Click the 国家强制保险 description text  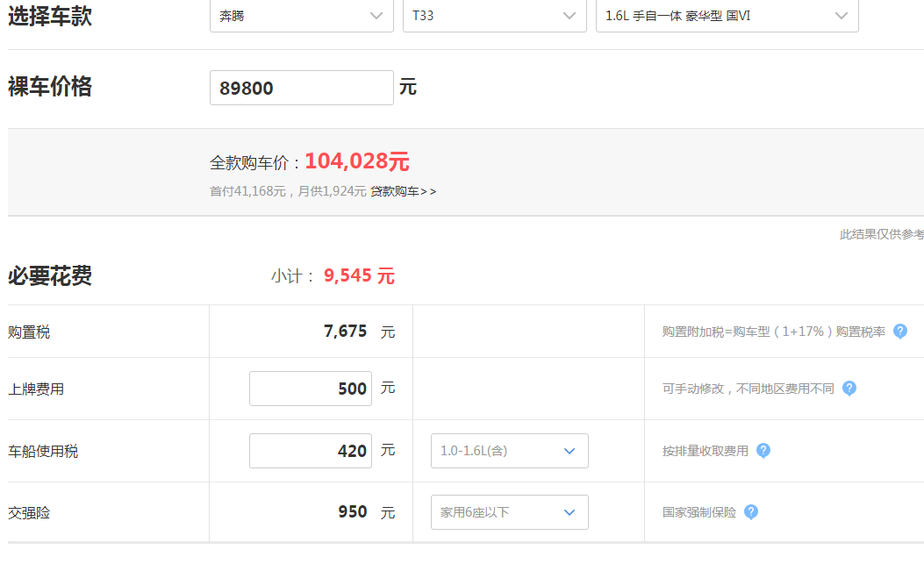(699, 513)
